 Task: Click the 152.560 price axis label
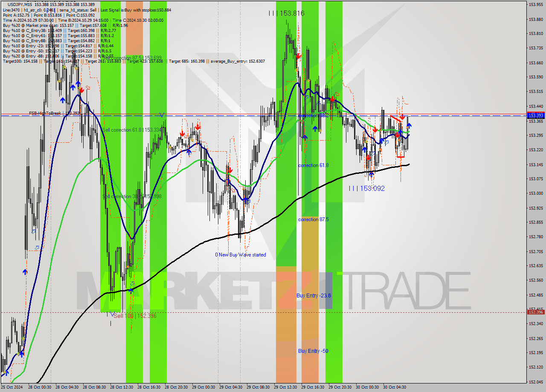[536, 280]
